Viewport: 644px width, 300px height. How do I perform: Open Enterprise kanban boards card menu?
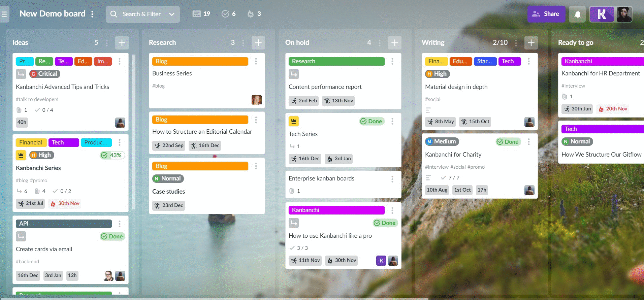[x=392, y=179]
